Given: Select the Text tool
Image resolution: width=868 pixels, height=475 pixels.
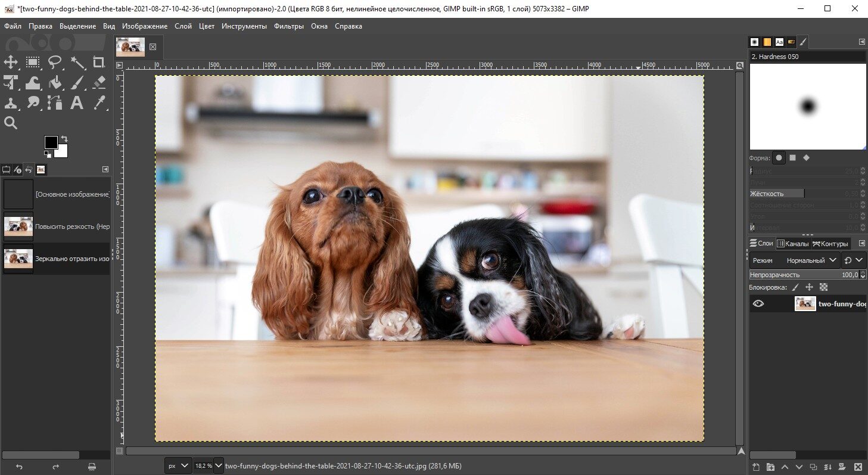Looking at the screenshot, I should tap(77, 103).
